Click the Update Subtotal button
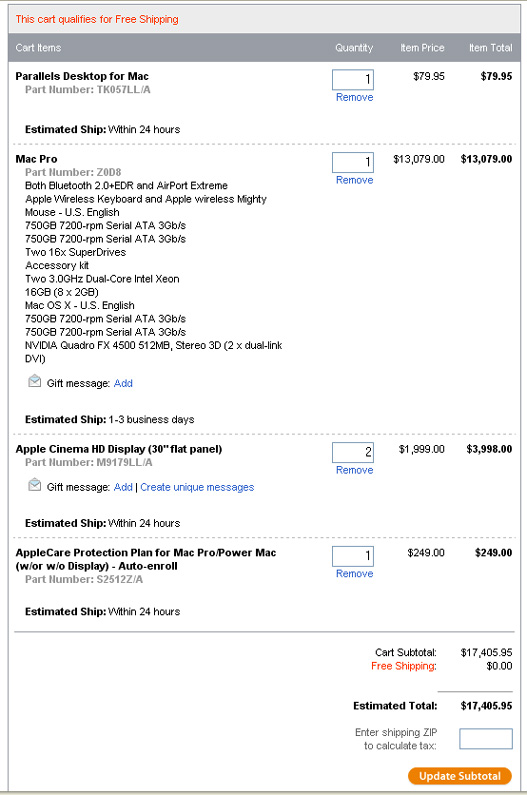This screenshot has height=795, width=527. [460, 776]
